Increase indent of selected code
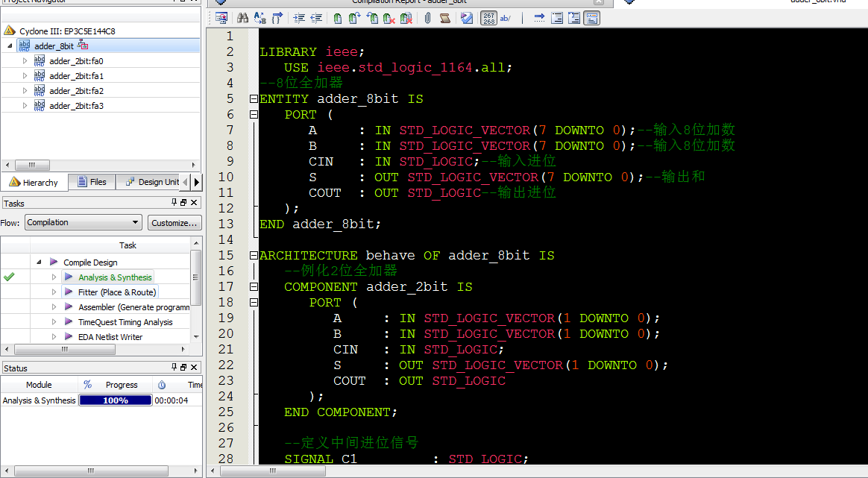This screenshot has height=478, width=868. pos(299,19)
